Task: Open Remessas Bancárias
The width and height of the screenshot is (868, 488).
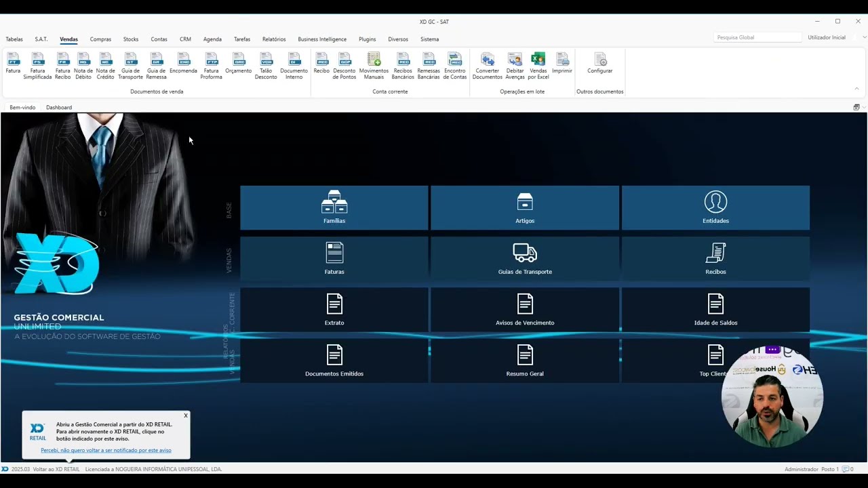Action: pyautogui.click(x=429, y=66)
